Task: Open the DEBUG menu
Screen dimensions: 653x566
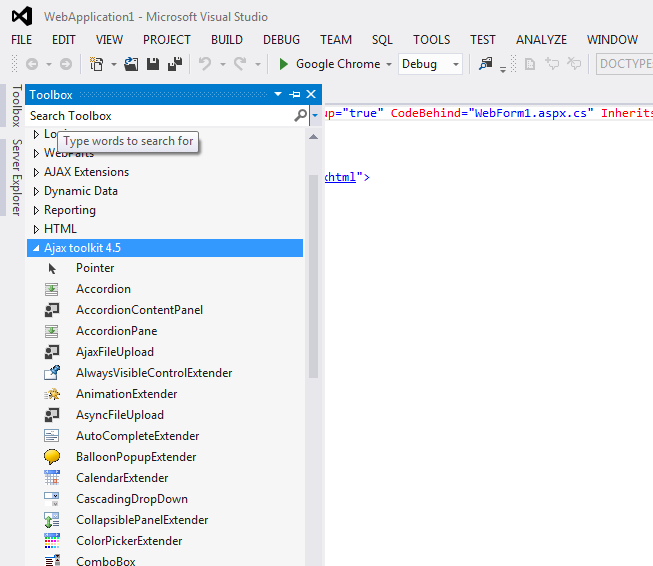Action: click(x=281, y=40)
